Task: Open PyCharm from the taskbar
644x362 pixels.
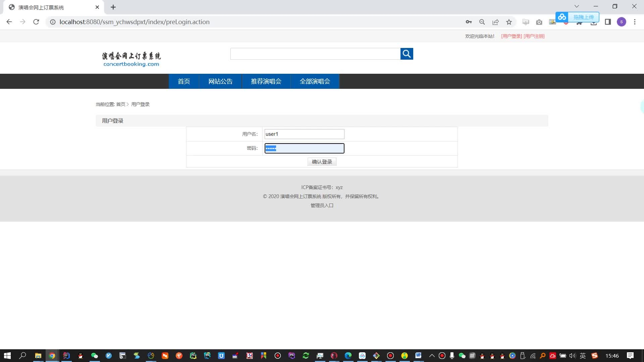Action: point(193,356)
